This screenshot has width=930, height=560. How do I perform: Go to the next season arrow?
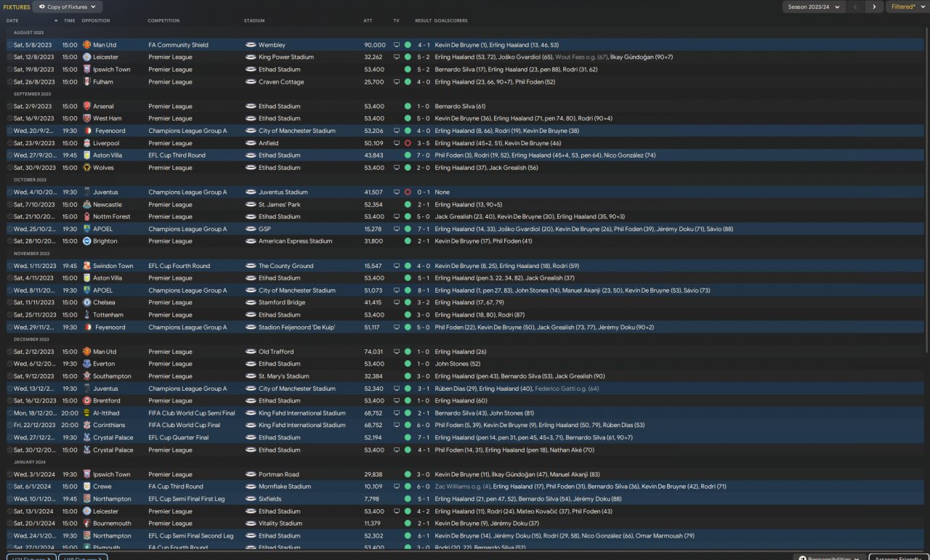tap(874, 7)
